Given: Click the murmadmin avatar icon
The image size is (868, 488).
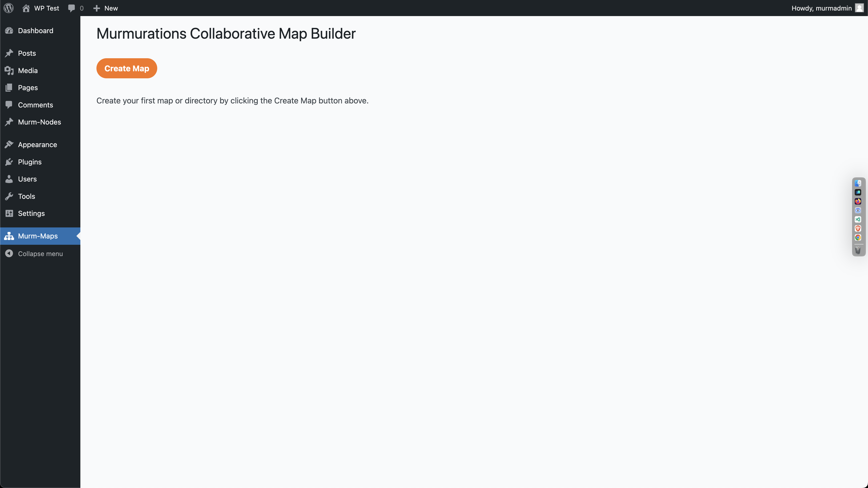Looking at the screenshot, I should (859, 8).
